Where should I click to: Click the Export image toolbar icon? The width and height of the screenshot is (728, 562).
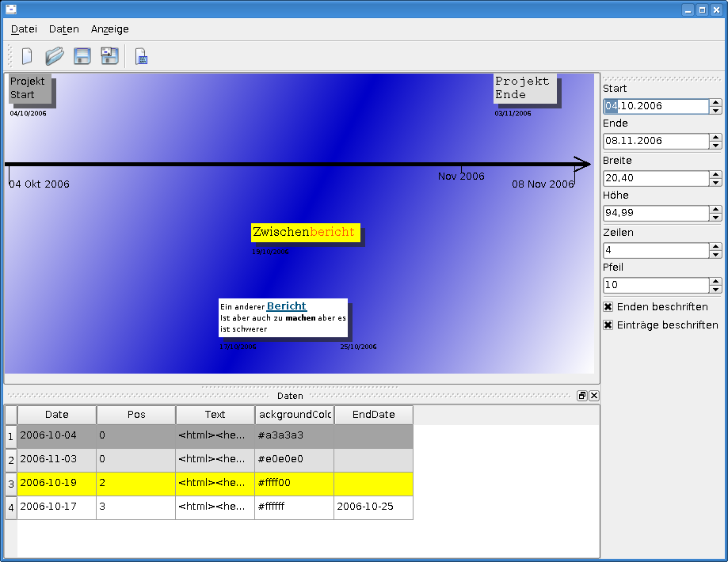[142, 57]
